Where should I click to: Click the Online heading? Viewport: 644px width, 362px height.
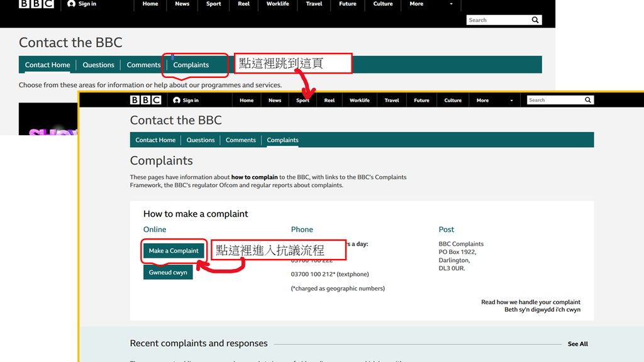155,229
